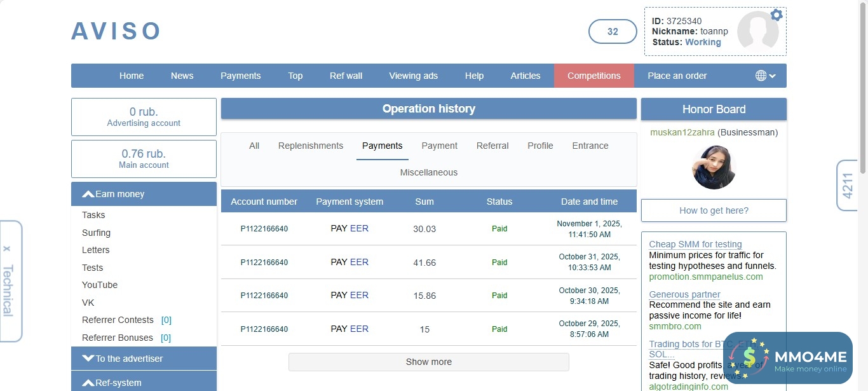Select the Referral history tab
The image size is (868, 391).
(492, 146)
